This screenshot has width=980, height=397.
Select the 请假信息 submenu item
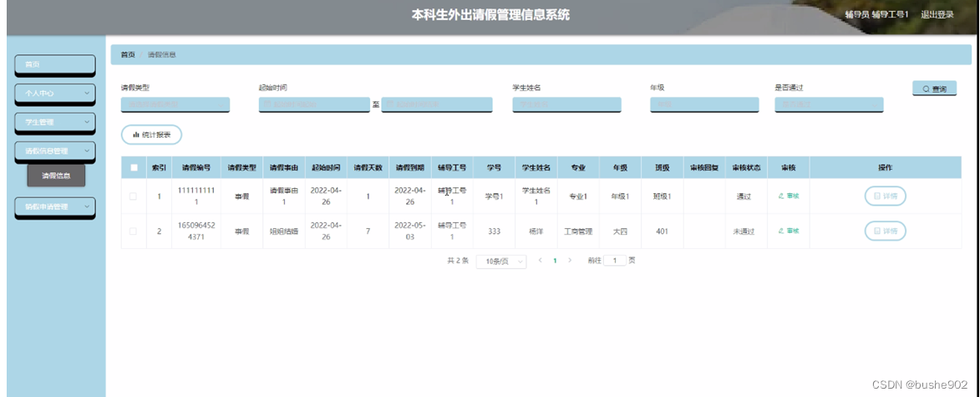[56, 176]
